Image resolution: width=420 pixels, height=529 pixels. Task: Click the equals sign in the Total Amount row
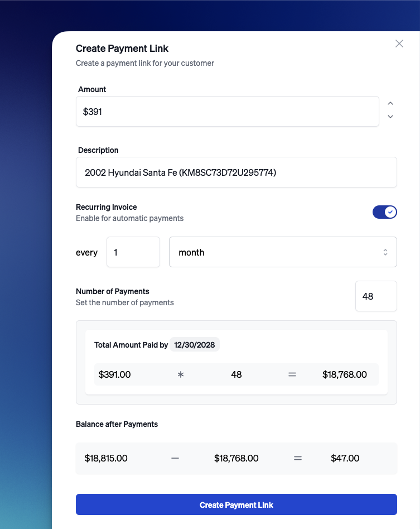point(292,374)
